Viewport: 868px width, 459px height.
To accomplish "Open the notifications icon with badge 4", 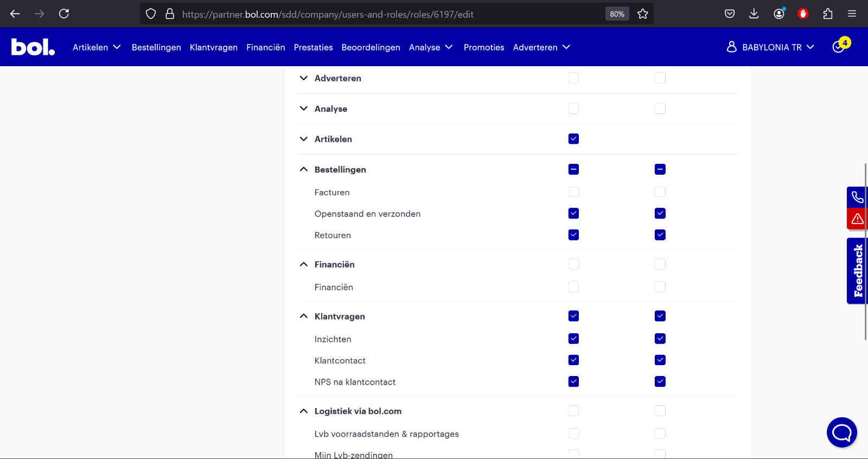I will click(x=840, y=47).
